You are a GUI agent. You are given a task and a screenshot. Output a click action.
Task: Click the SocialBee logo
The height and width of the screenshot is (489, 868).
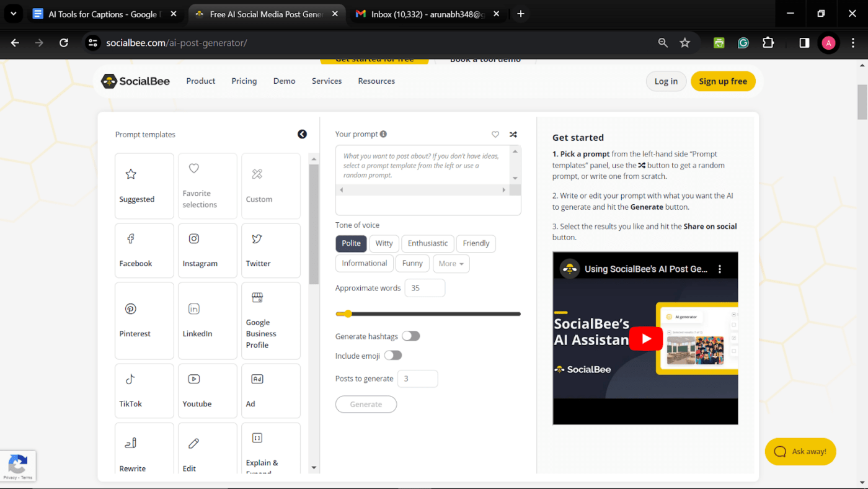(136, 81)
